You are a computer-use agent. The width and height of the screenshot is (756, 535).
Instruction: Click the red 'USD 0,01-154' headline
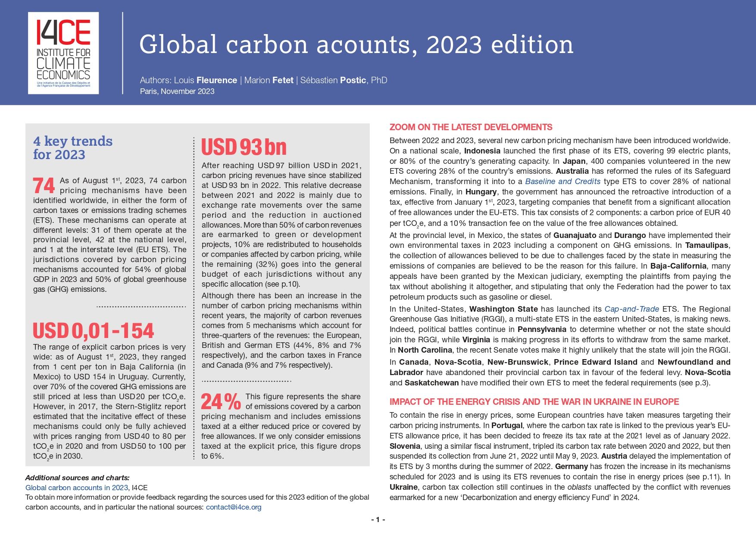coord(93,331)
